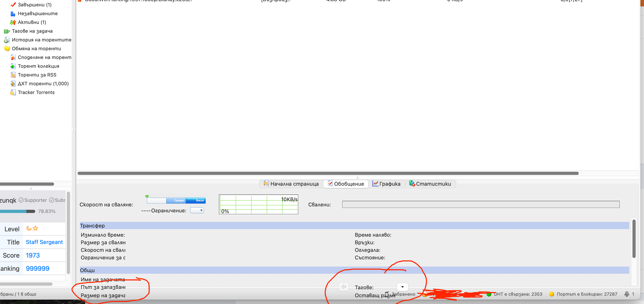The height and width of the screenshot is (304, 644).
Task: Click the Време наляво: label
Action: pos(373,235)
